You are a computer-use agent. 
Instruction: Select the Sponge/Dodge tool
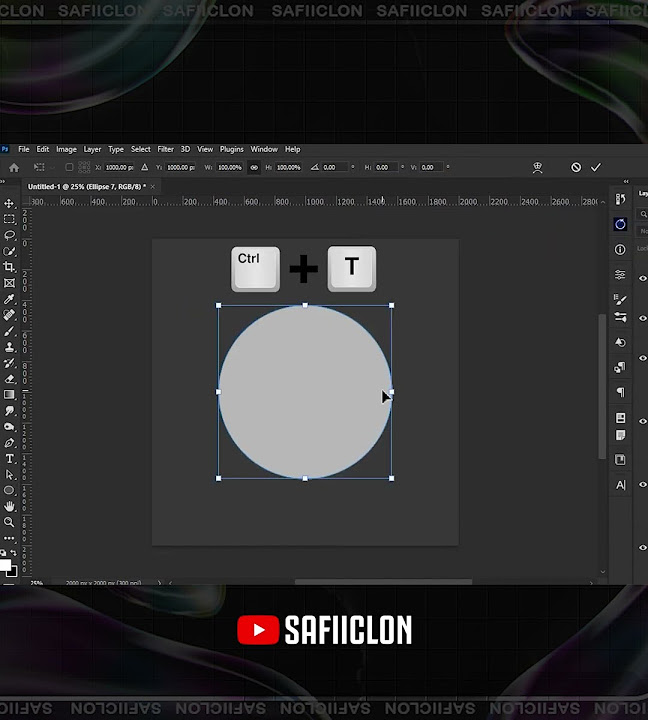coord(9,427)
